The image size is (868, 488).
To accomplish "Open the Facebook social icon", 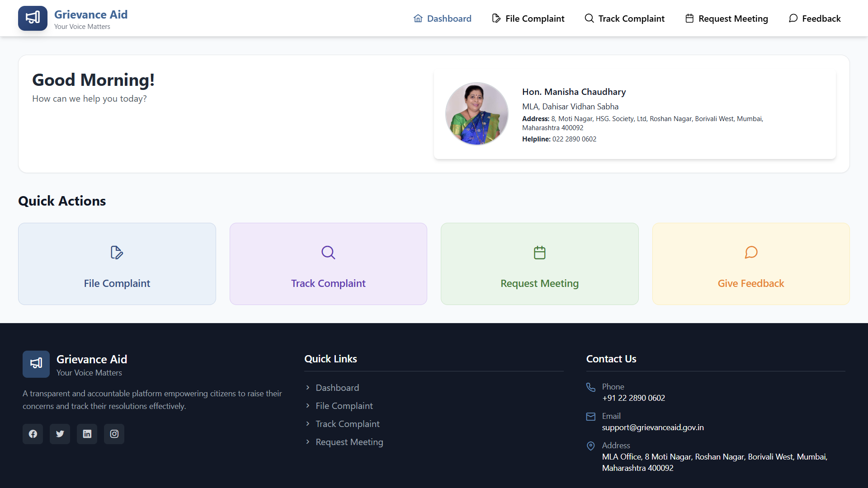I will point(33,434).
